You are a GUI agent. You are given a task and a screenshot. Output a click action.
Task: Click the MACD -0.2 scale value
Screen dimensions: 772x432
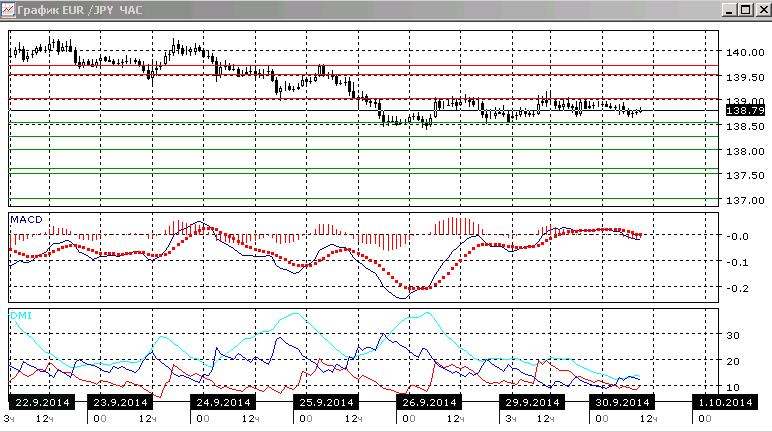tap(738, 288)
